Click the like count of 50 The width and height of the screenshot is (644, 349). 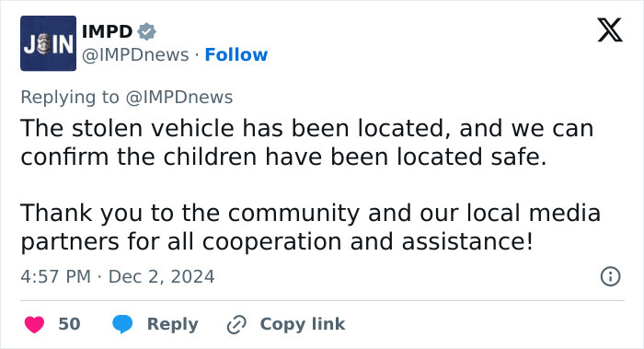pyautogui.click(x=69, y=324)
